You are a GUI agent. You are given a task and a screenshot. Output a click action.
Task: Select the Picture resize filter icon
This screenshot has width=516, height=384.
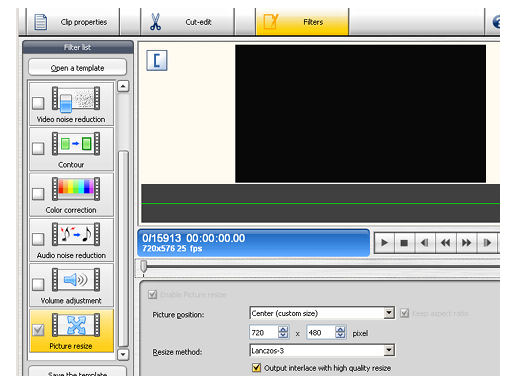(x=76, y=325)
